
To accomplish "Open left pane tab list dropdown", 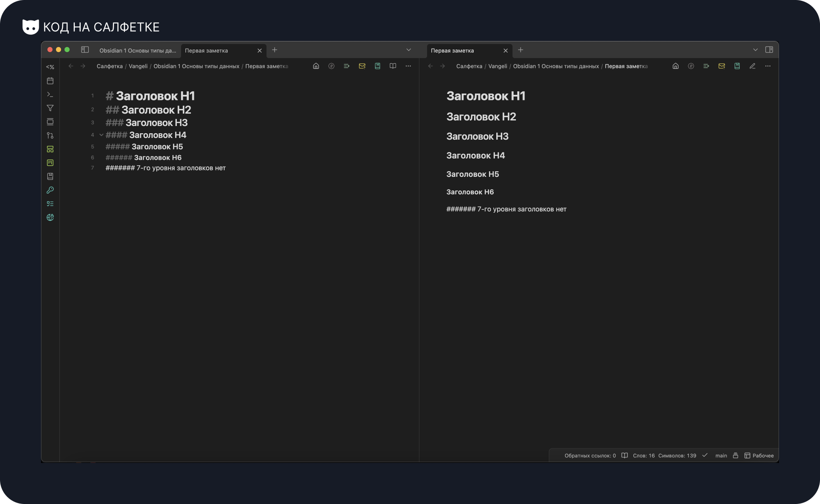I will 409,50.
